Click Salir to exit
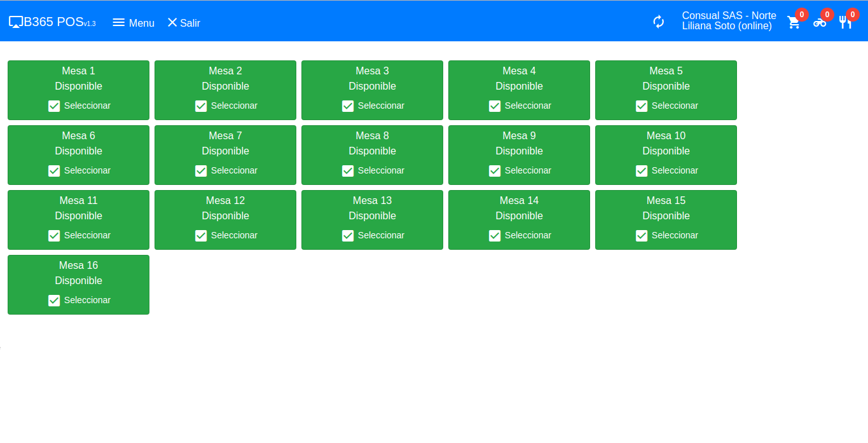 pyautogui.click(x=184, y=23)
